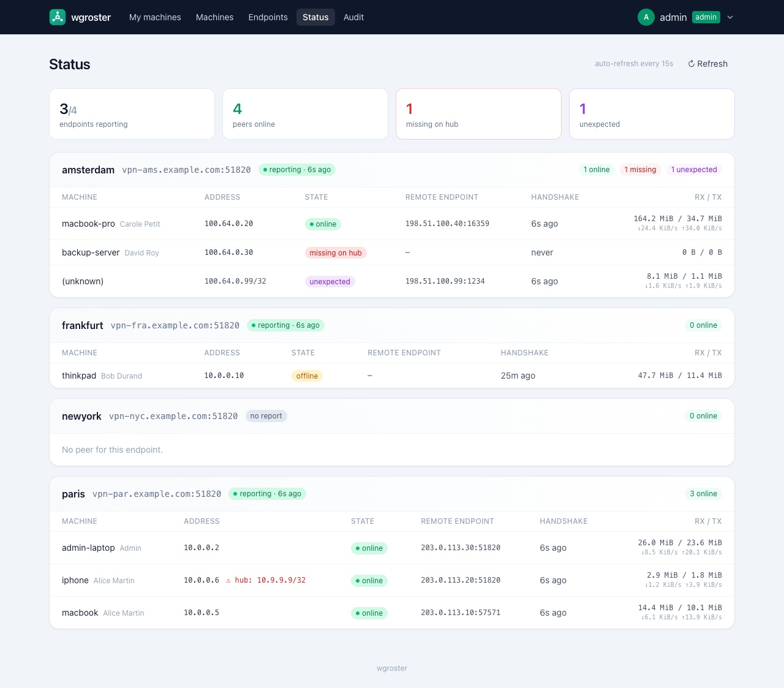
Task: Click the admin avatar circle
Action: point(646,17)
